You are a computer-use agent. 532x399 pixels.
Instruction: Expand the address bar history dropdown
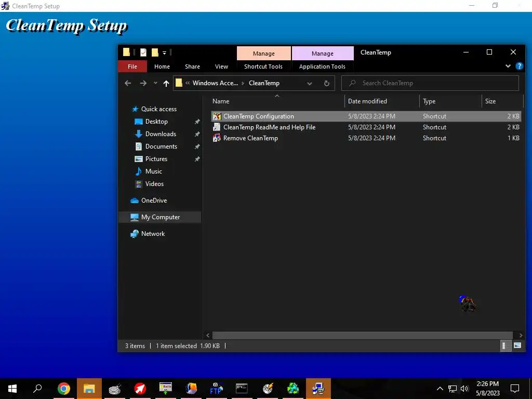click(310, 84)
